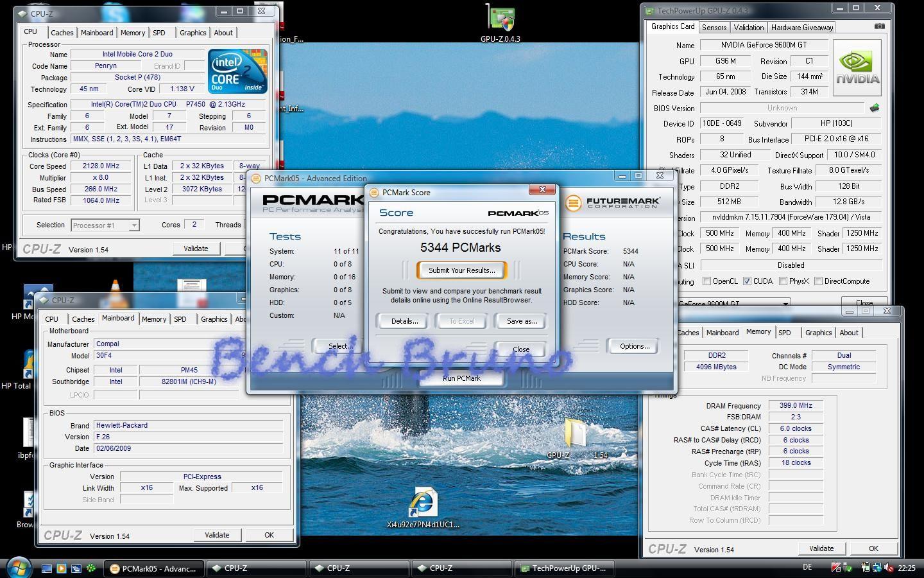Image resolution: width=924 pixels, height=578 pixels.
Task: Open Caches tab in top-left CPU-Z
Action: [x=62, y=33]
